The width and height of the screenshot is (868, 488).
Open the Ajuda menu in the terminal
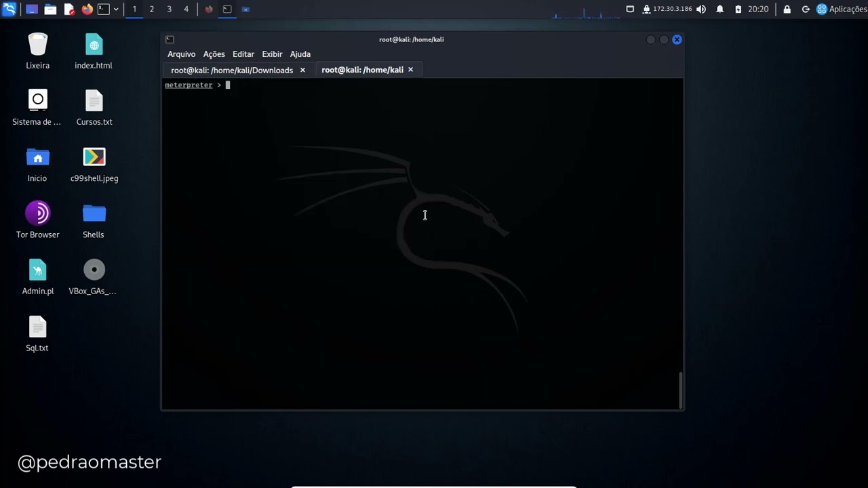[x=300, y=54]
